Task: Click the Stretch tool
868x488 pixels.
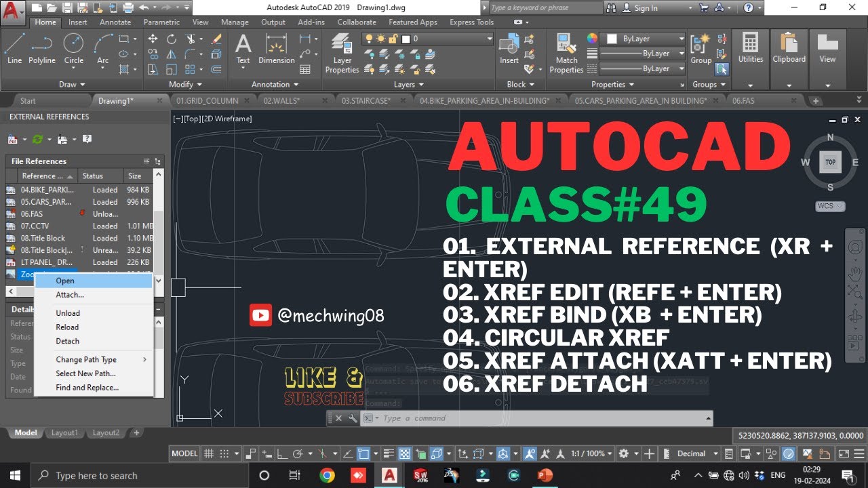Action: point(153,69)
